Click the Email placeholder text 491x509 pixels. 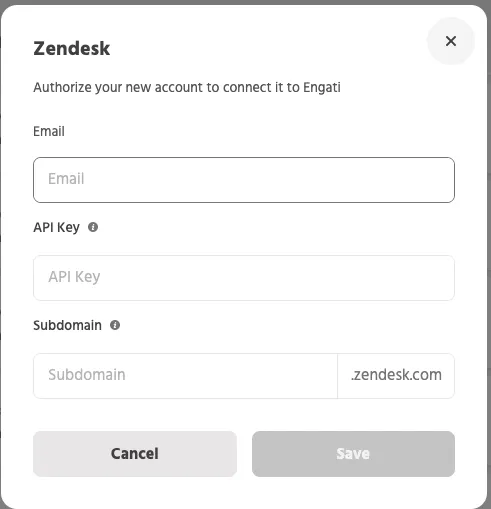[66, 179]
